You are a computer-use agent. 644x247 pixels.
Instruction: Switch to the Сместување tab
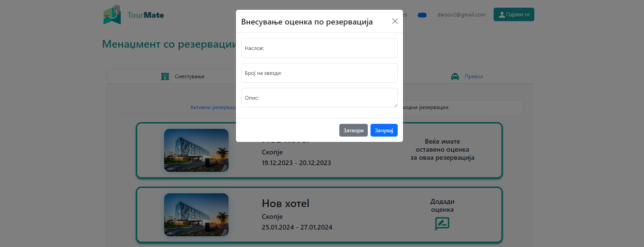[x=189, y=77]
